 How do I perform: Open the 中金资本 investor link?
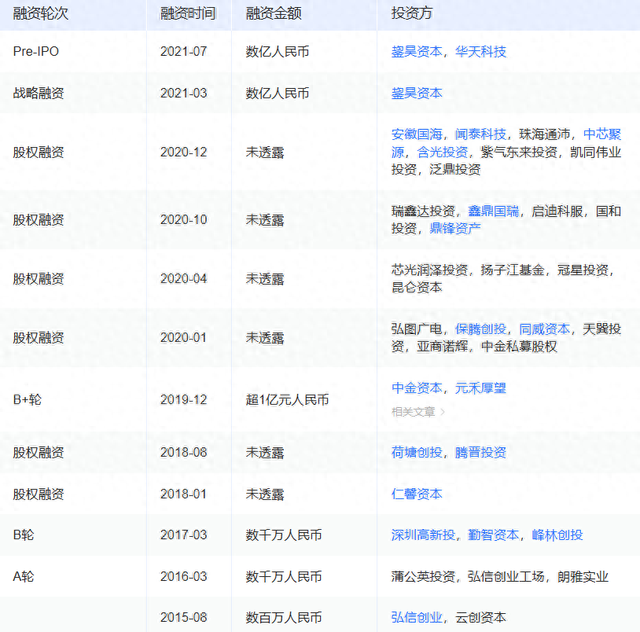(x=417, y=388)
